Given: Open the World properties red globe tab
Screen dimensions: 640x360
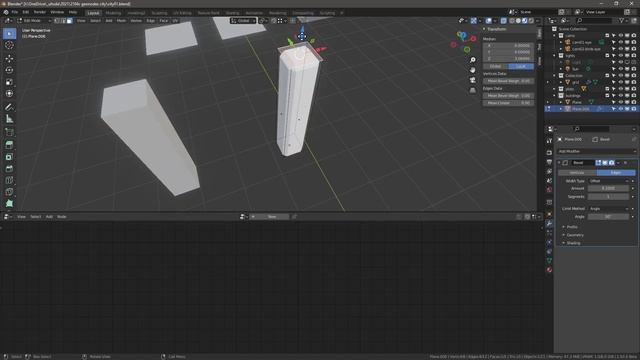Looking at the screenshot, I should [549, 190].
